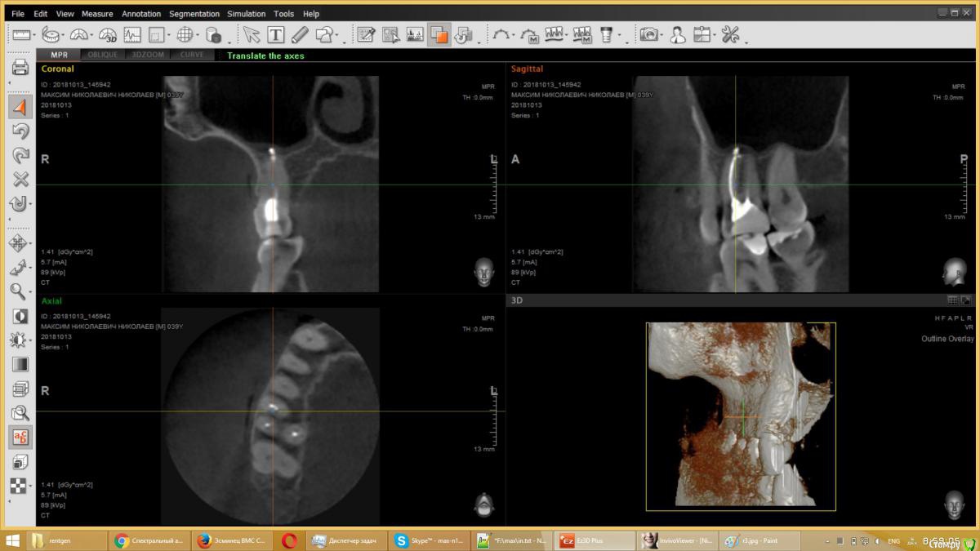Click the text annotation T tool
The width and height of the screenshot is (980, 551).
(x=276, y=35)
